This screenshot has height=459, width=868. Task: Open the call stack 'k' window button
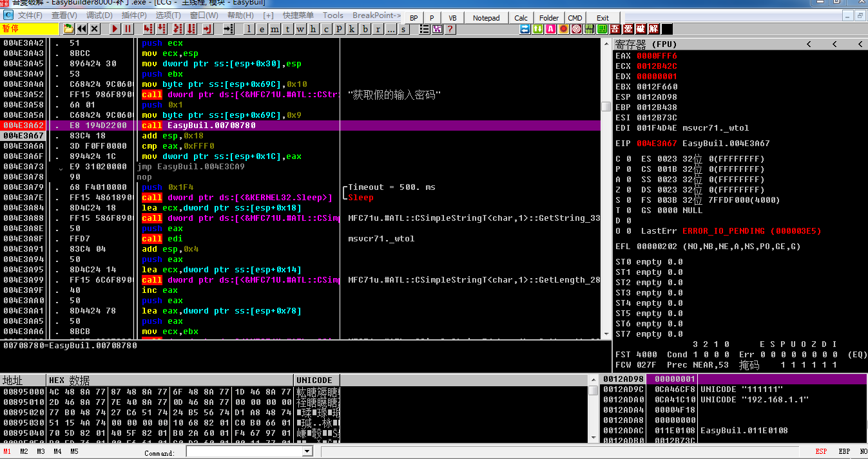[352, 29]
